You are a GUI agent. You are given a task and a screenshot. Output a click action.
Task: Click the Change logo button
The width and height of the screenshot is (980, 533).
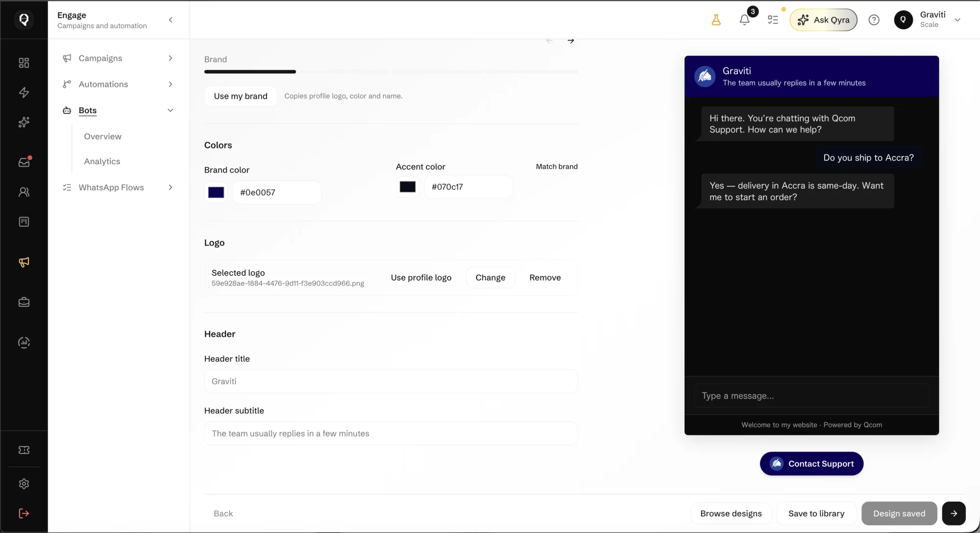(x=490, y=278)
